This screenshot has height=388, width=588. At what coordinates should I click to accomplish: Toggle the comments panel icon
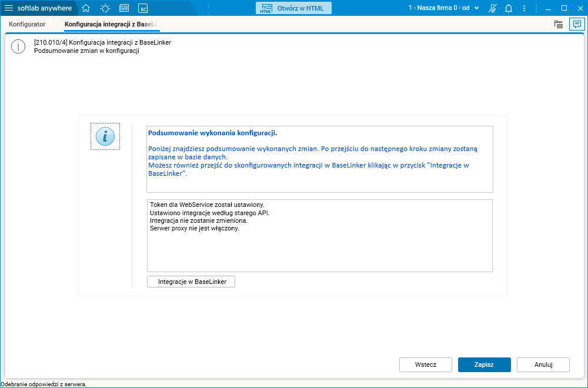pos(577,24)
